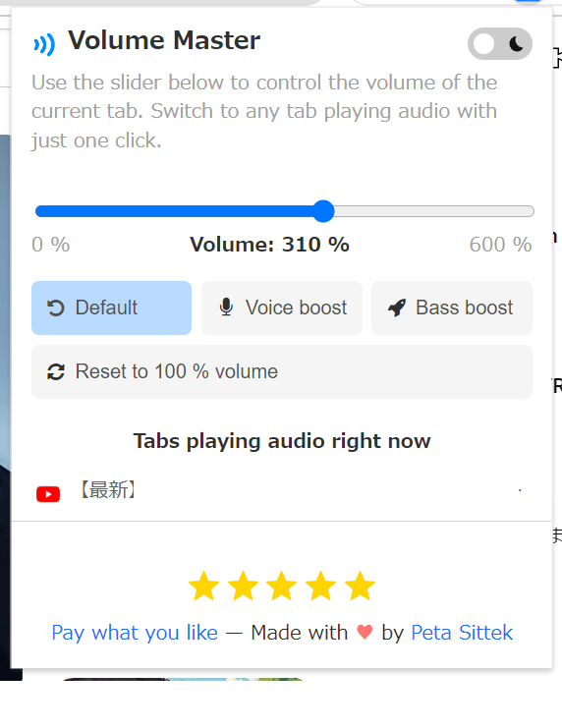
Task: Open the Peta Sittek author link
Action: (462, 633)
